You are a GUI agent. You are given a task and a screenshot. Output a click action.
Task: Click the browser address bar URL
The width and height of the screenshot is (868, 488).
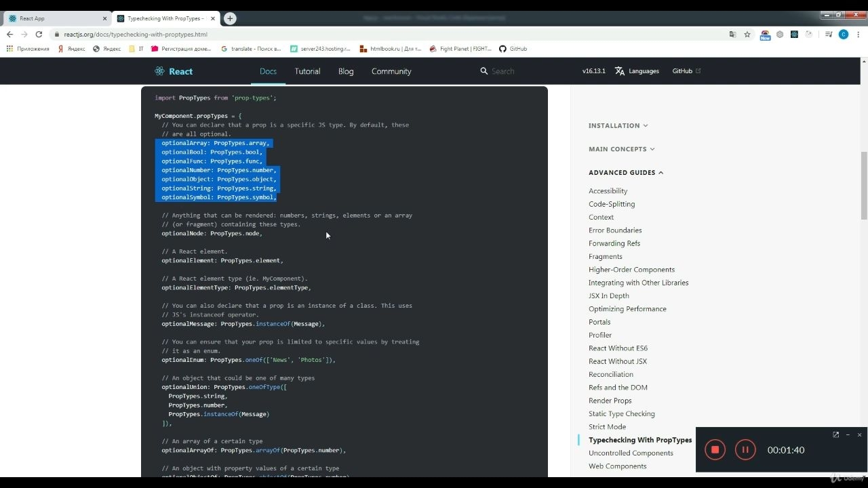click(x=136, y=35)
